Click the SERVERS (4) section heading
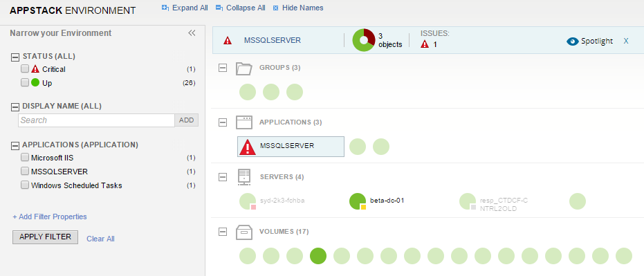 (x=282, y=177)
